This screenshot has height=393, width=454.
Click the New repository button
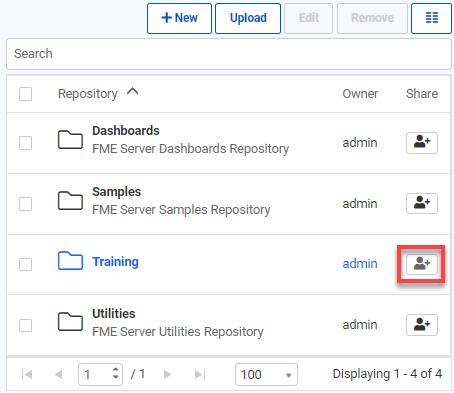(x=179, y=18)
